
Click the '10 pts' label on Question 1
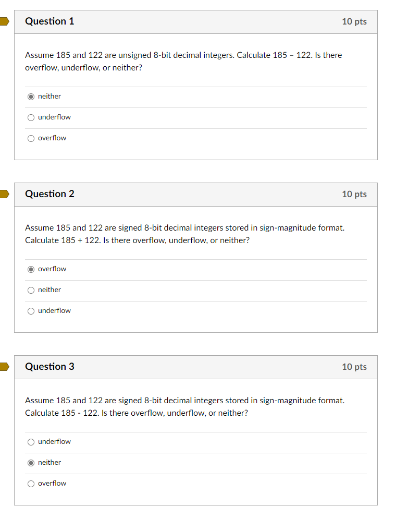(x=354, y=21)
